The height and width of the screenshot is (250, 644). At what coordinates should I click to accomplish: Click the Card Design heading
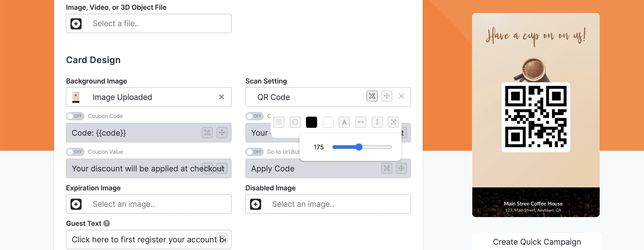click(93, 60)
